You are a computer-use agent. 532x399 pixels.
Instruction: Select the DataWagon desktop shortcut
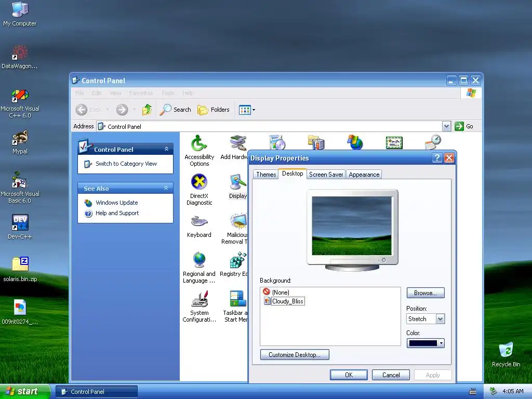(20, 57)
